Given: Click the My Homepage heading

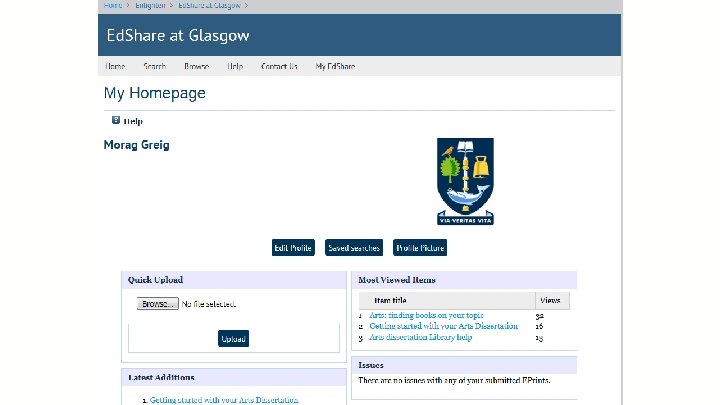Looking at the screenshot, I should pyautogui.click(x=155, y=93).
